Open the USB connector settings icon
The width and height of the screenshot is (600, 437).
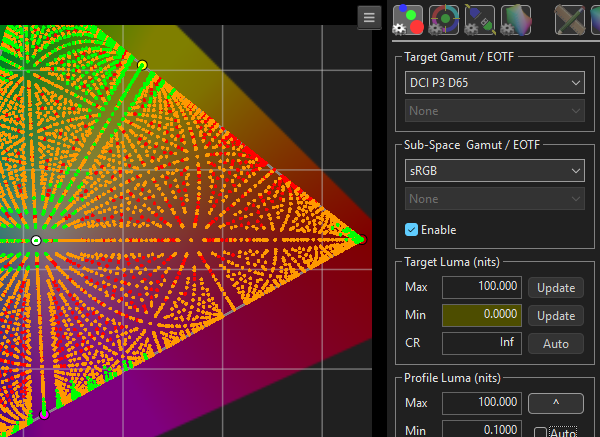pos(480,19)
